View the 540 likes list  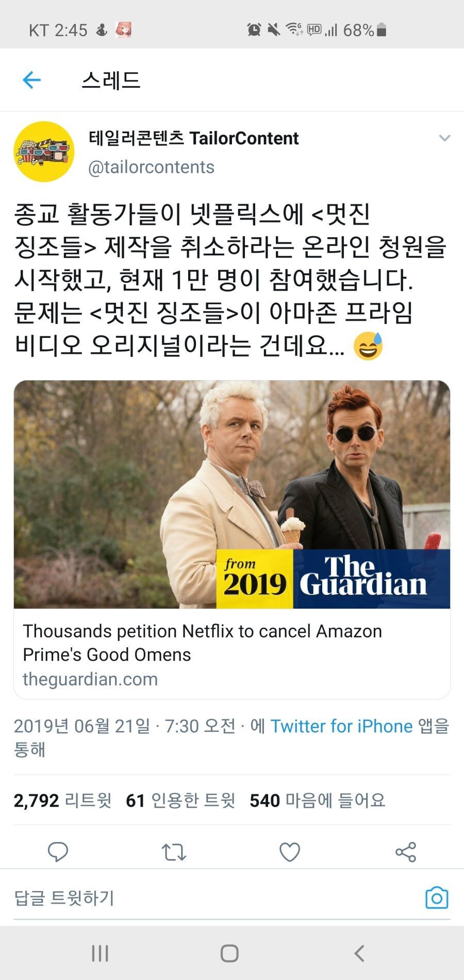coord(317,801)
